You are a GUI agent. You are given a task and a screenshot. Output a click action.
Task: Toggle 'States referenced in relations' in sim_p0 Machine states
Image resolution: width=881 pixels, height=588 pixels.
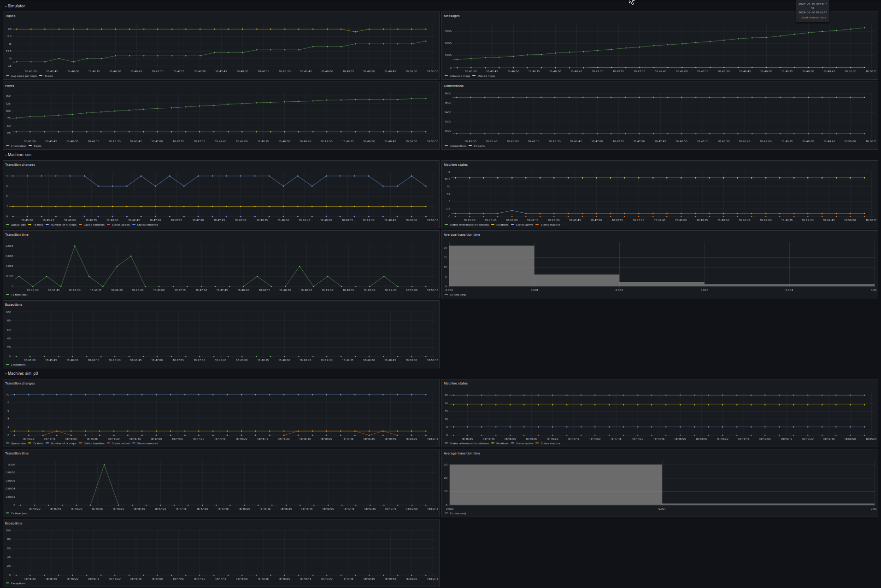[469, 443]
